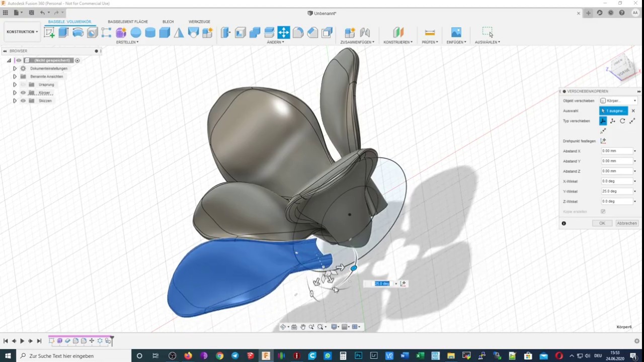Select the Free Move type icon
Screen dimensions: 644x362
click(x=603, y=121)
